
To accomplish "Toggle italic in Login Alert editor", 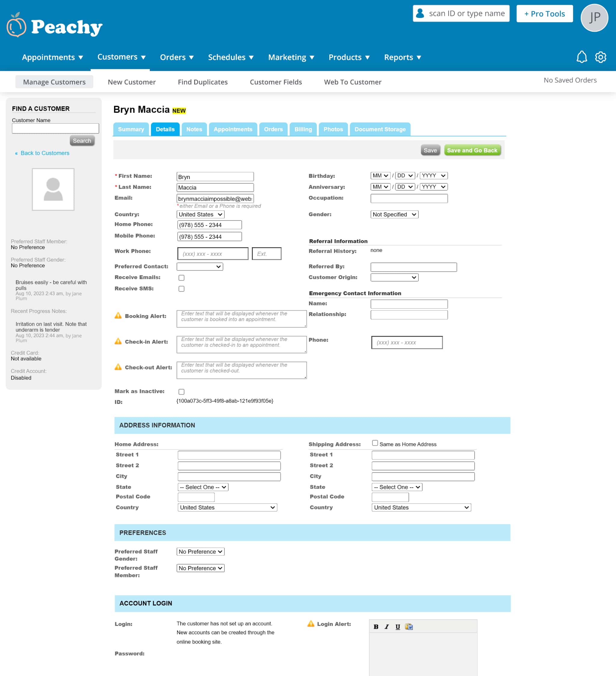I will point(387,627).
